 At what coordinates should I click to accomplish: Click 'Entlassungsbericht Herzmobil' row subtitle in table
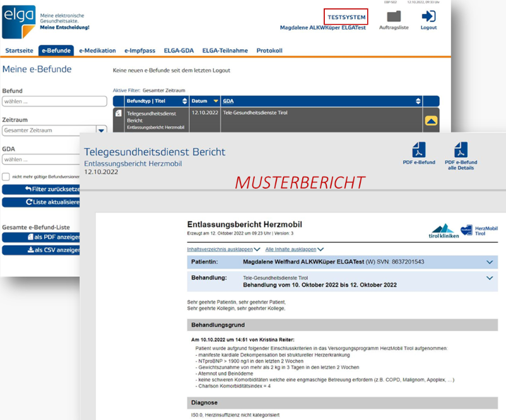(x=156, y=127)
